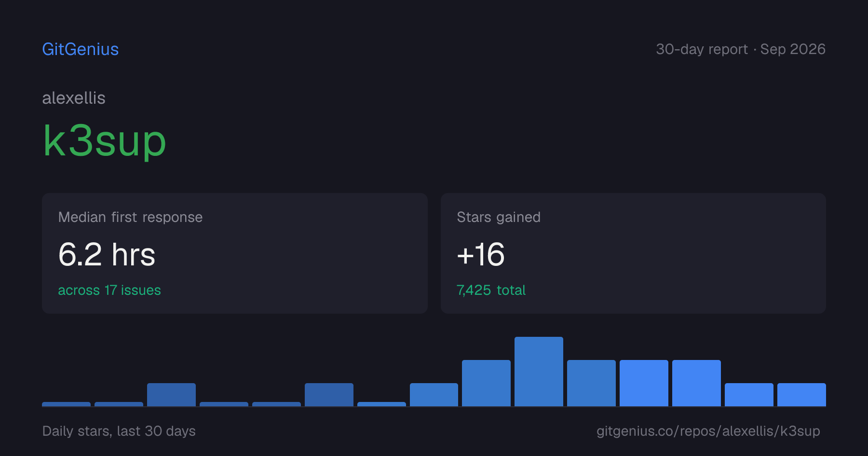Select the last bar of the chart
Viewport: 868px width, 456px height.
[801, 395]
